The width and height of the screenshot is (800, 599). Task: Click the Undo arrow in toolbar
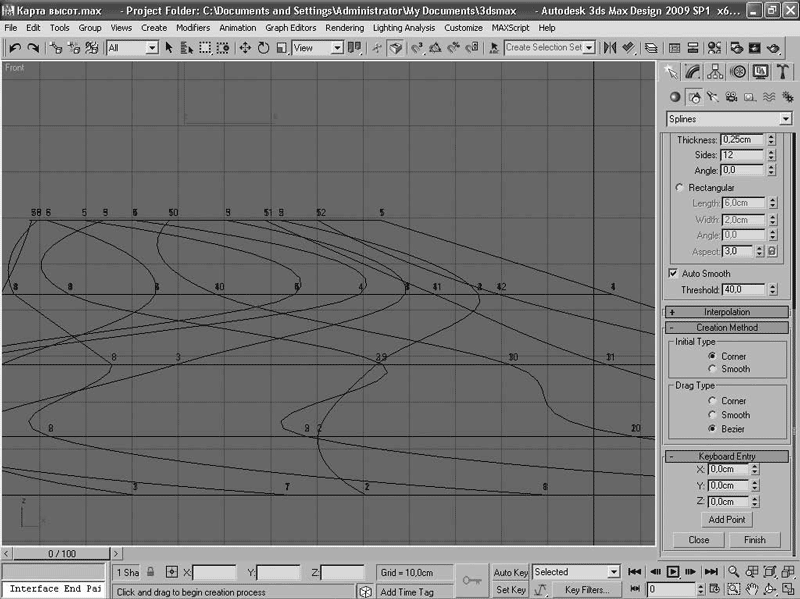[x=14, y=47]
